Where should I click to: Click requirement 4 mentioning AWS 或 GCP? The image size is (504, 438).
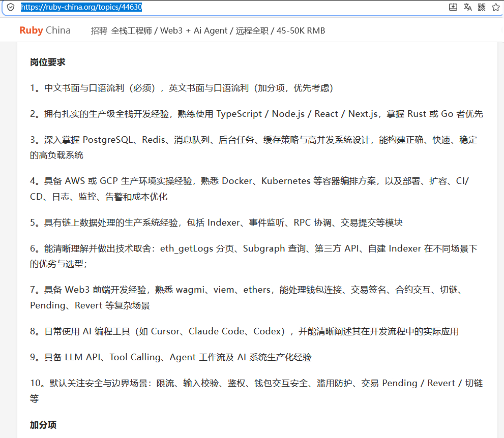coord(250,189)
